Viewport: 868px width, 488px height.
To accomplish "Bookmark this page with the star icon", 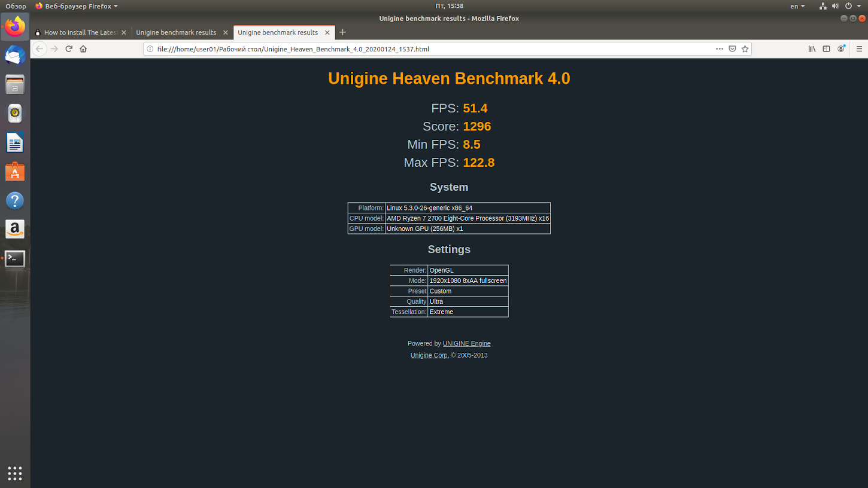I will pos(745,49).
